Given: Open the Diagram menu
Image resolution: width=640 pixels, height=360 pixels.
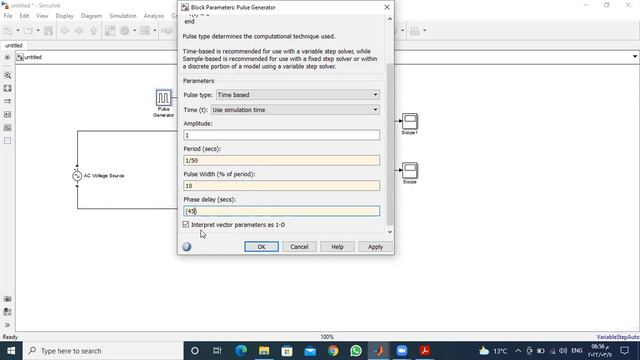Looking at the screenshot, I should (x=91, y=16).
